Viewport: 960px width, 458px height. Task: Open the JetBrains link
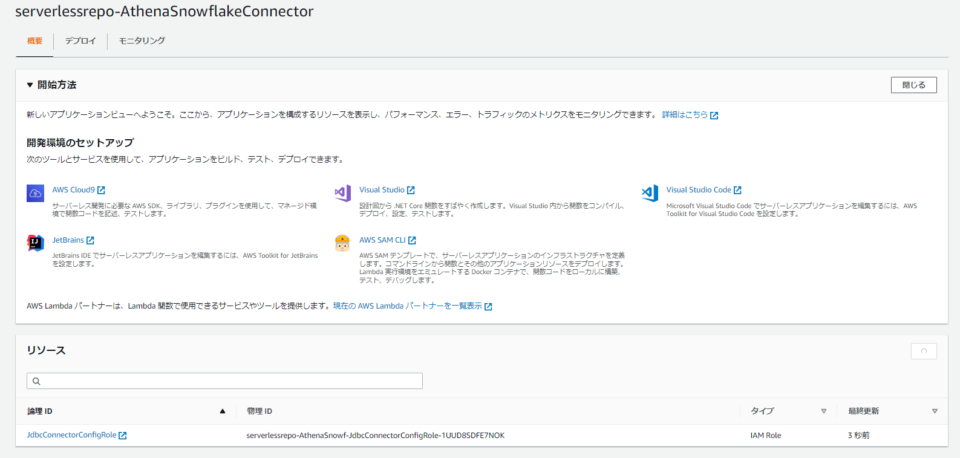click(x=69, y=240)
